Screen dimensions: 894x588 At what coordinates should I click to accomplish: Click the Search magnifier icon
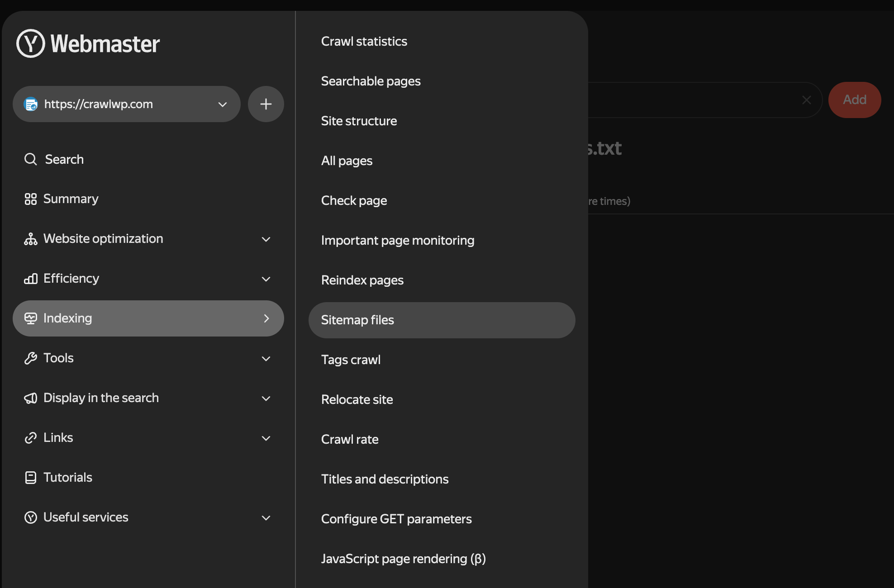pos(30,159)
